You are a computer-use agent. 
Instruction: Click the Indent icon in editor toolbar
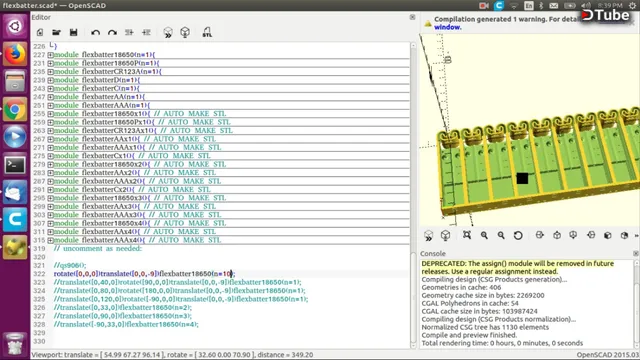[x=146, y=32]
